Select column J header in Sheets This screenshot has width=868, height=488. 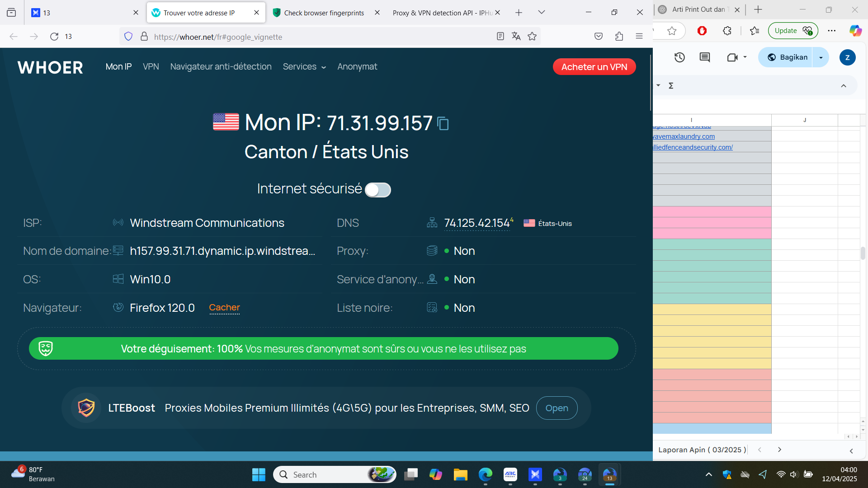805,120
